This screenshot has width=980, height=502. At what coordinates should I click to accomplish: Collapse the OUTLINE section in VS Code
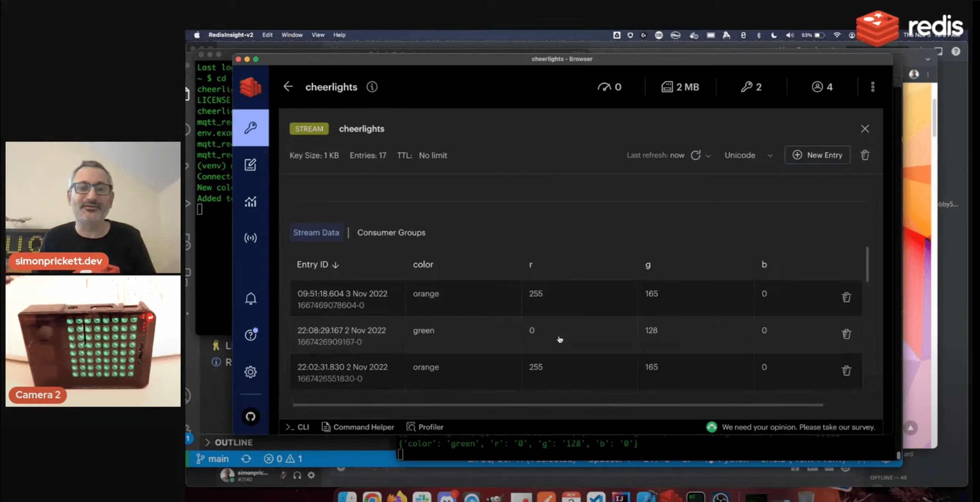tap(208, 442)
